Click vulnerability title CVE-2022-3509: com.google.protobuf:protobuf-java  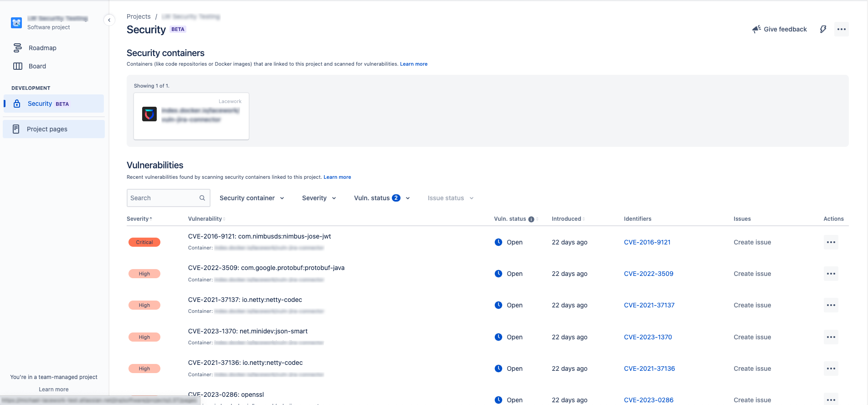tap(266, 268)
